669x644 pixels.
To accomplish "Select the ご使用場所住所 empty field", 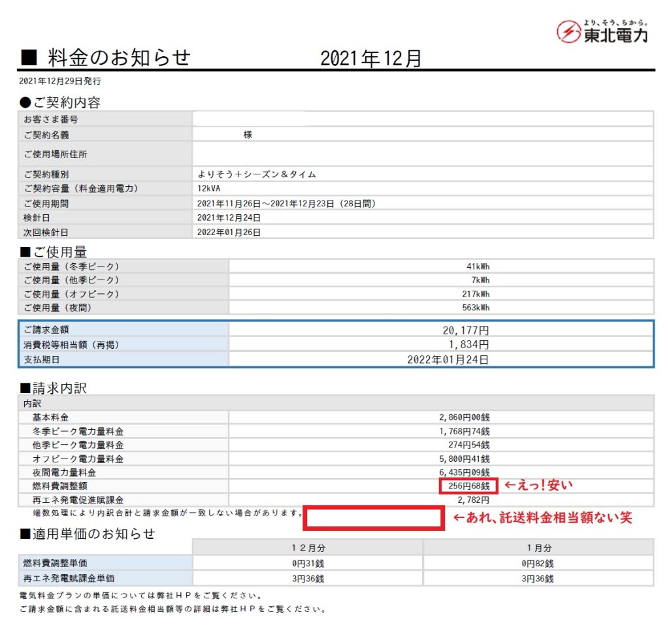I will [x=422, y=154].
